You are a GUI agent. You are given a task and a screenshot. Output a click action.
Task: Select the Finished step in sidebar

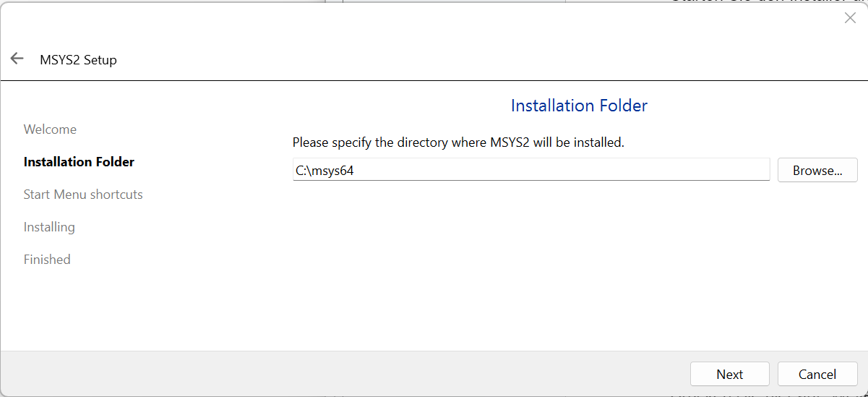point(47,260)
